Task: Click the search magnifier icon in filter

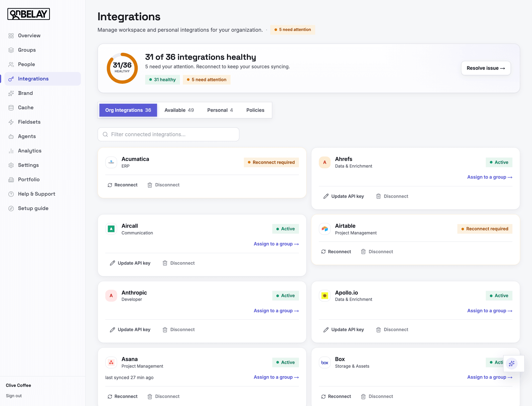Action: tap(105, 134)
